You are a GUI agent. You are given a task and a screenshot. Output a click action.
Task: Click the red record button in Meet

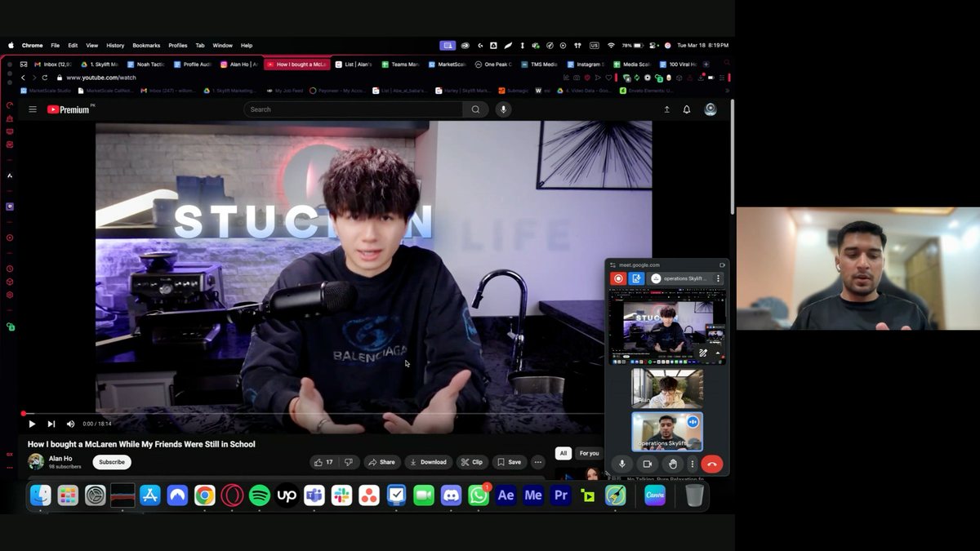(x=618, y=278)
